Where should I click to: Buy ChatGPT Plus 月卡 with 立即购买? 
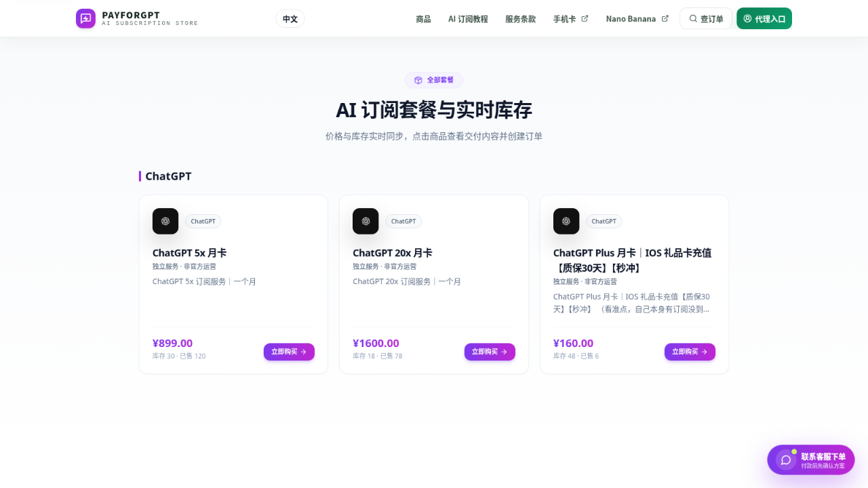click(x=690, y=352)
